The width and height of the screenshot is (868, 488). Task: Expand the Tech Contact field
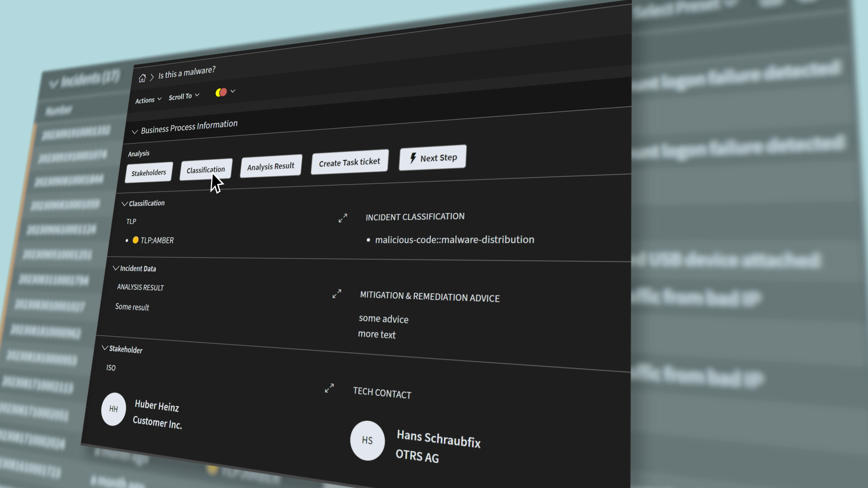pyautogui.click(x=330, y=388)
